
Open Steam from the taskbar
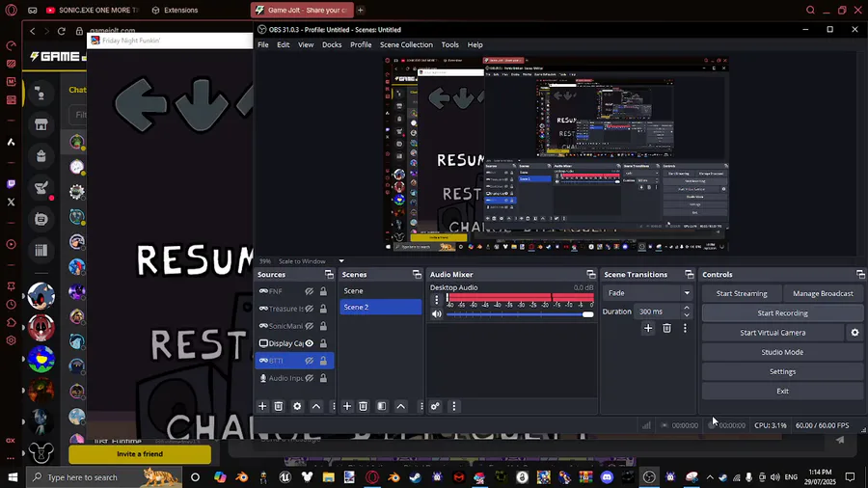click(415, 477)
